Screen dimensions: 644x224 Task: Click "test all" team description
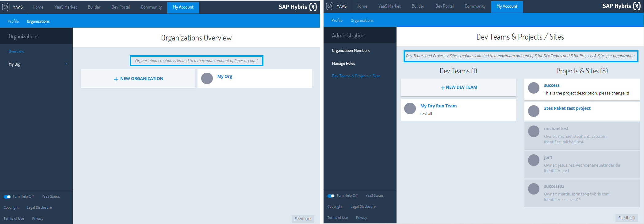pos(426,114)
